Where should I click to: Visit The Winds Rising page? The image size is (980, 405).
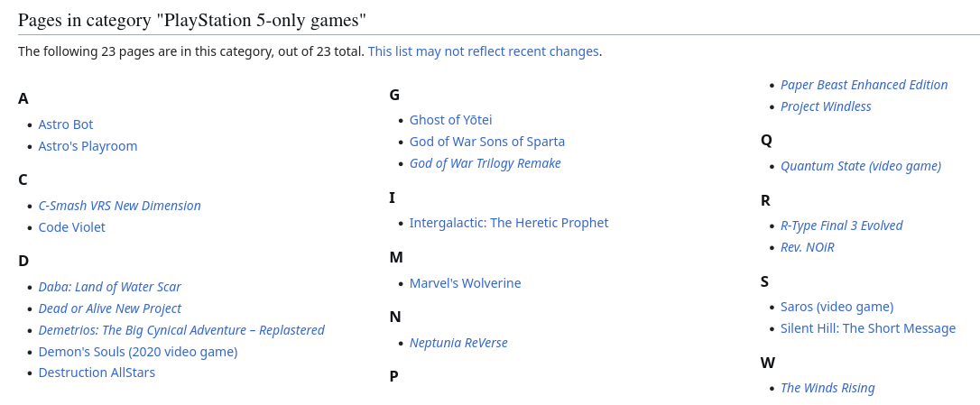click(x=827, y=388)
